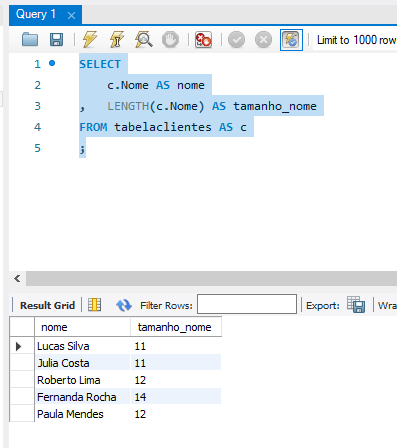This screenshot has width=397, height=448.
Task: Select the cell "Paula Mendes"
Action: 82,414
